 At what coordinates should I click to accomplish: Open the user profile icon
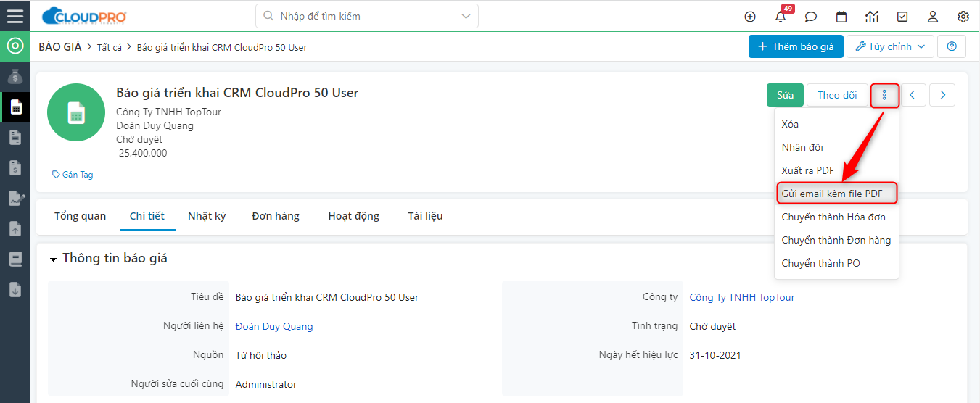pos(933,17)
